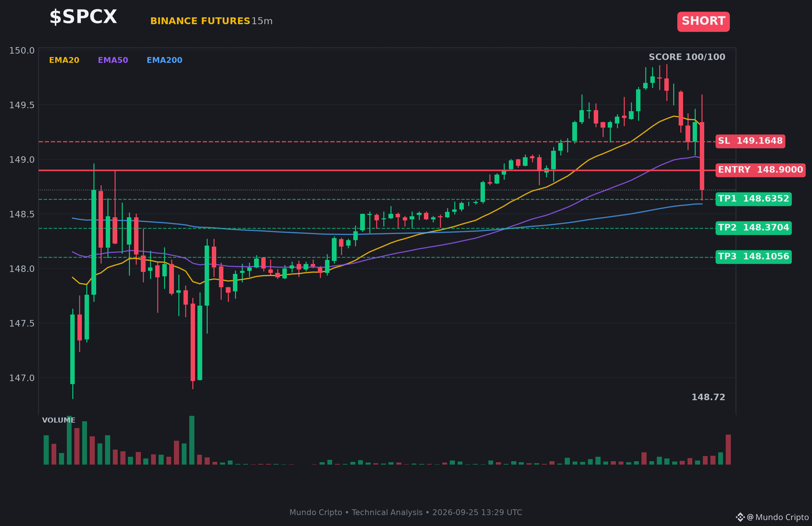Click the ENTRY 148.9000 price tag

[761, 170]
